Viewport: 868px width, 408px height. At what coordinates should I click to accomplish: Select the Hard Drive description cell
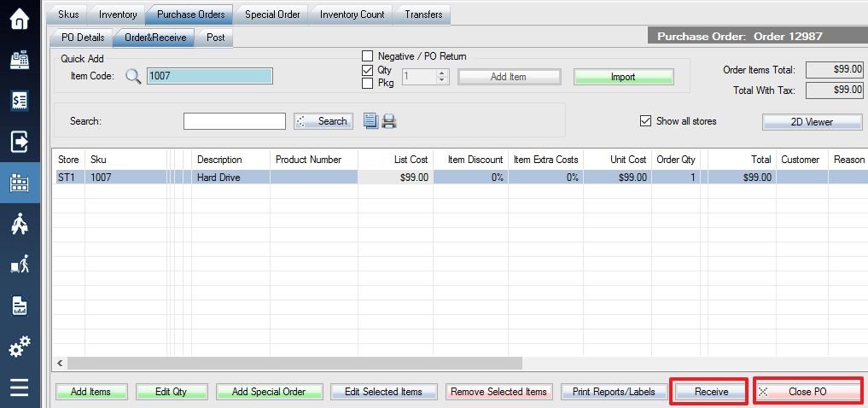(230, 178)
